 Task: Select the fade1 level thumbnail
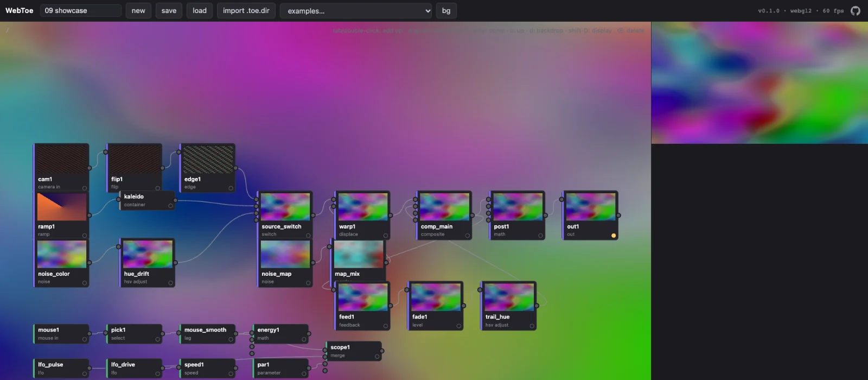(x=436, y=297)
